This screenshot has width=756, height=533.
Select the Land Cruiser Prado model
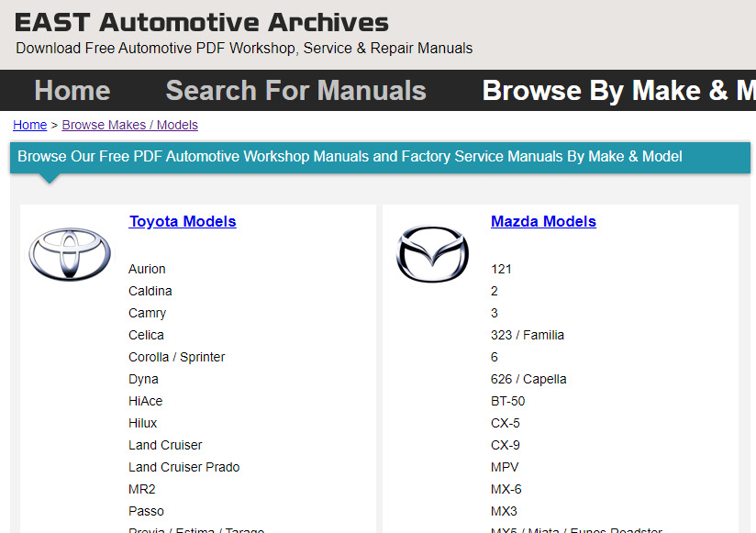click(183, 467)
